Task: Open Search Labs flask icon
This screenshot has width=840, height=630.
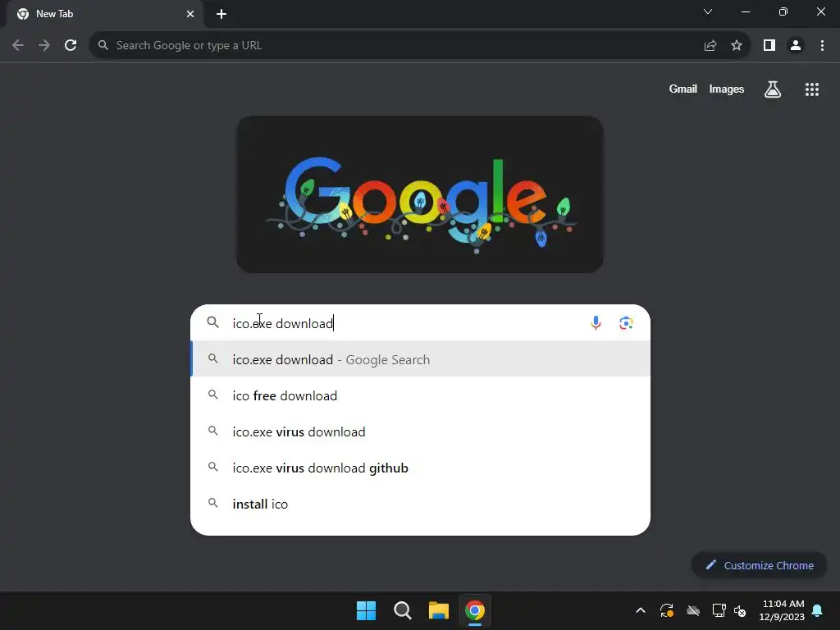Action: [773, 89]
